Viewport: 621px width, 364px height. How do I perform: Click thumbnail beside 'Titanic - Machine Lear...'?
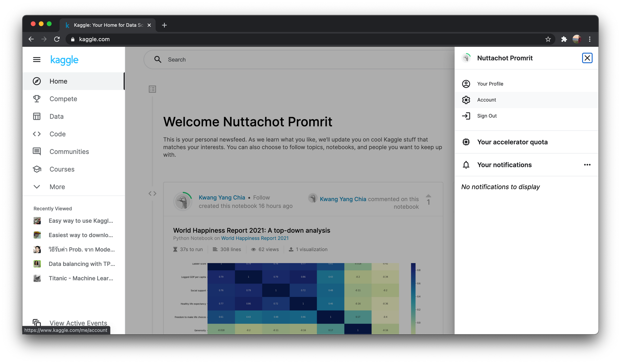tap(37, 278)
